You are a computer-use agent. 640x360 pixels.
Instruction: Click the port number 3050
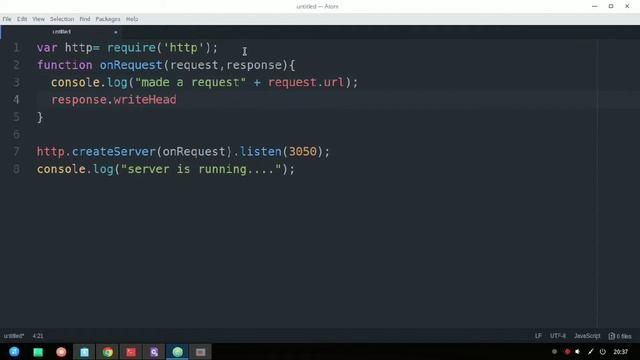302,151
